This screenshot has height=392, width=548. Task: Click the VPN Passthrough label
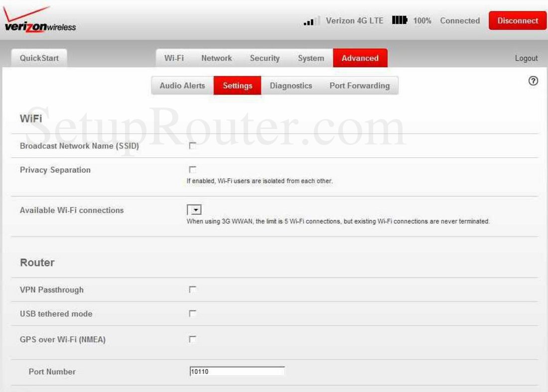(x=52, y=290)
